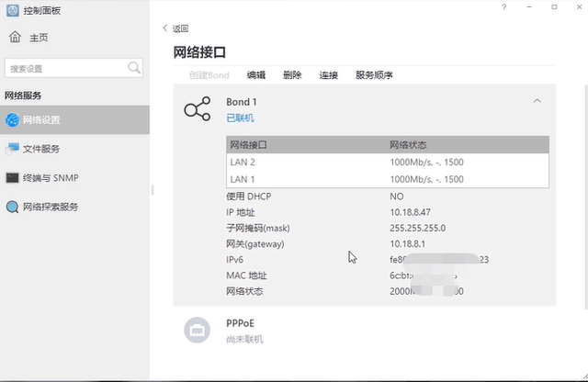Click the 网络探索服务 icon
This screenshot has height=382, width=588.
coord(12,207)
